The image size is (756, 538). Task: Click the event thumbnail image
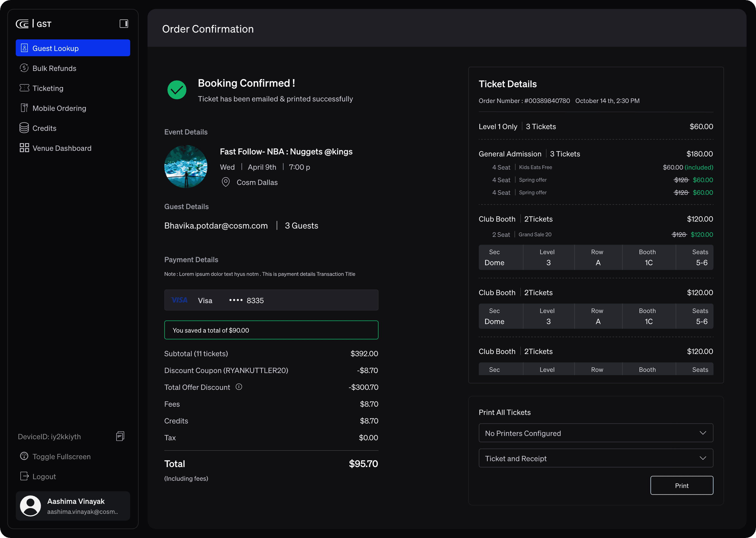click(186, 166)
